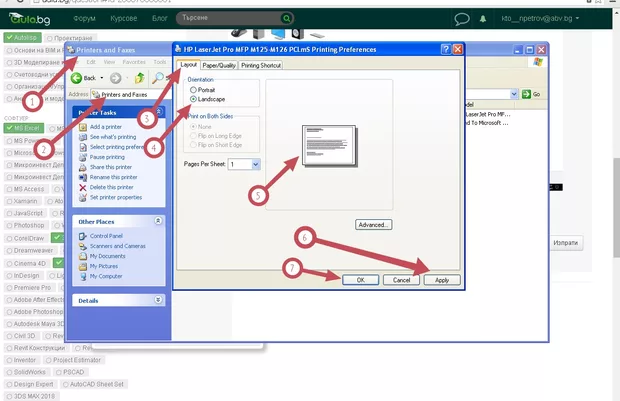Open the Блог menu item
This screenshot has width=620, height=401.
click(160, 19)
